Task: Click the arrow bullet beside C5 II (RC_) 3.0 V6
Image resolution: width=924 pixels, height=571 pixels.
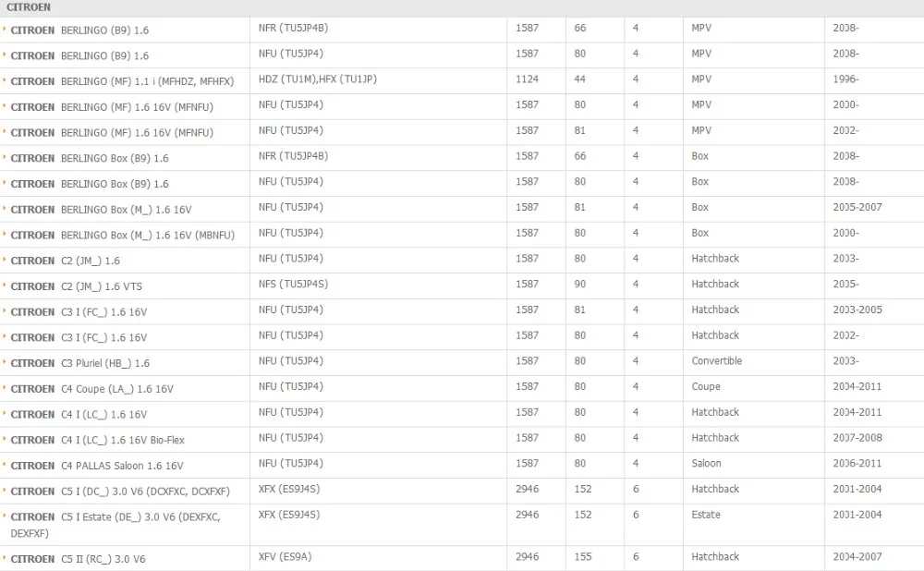Action: pyautogui.click(x=4, y=557)
